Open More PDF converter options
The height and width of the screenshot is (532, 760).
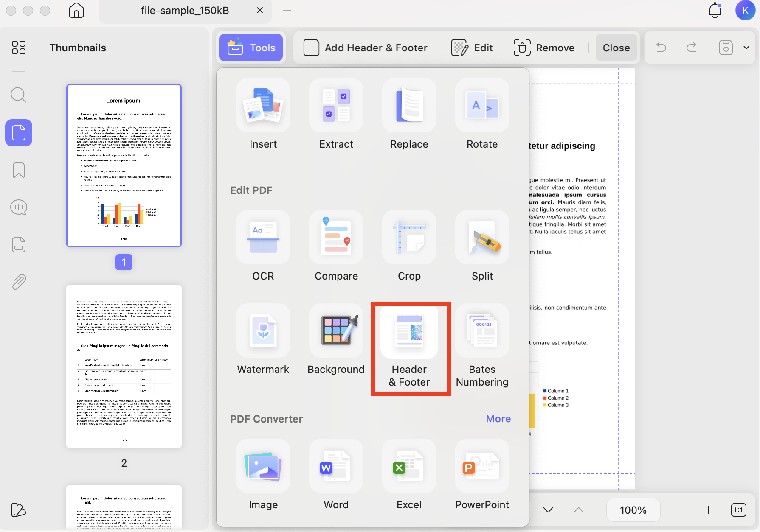pos(498,419)
